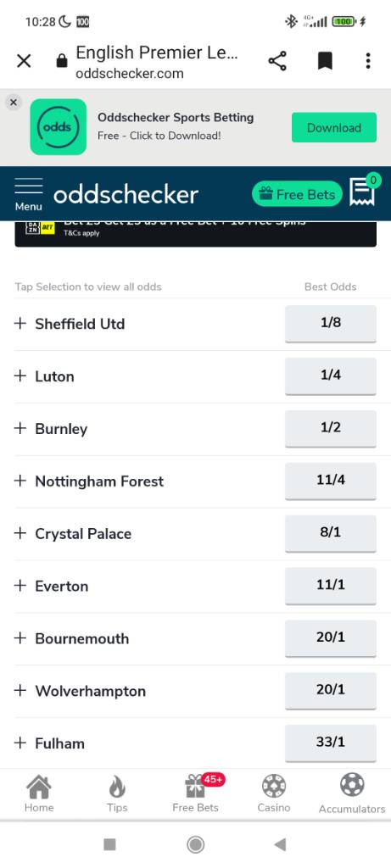Tap the Android back navigation triangle
This screenshot has height=868, width=391.
click(280, 844)
